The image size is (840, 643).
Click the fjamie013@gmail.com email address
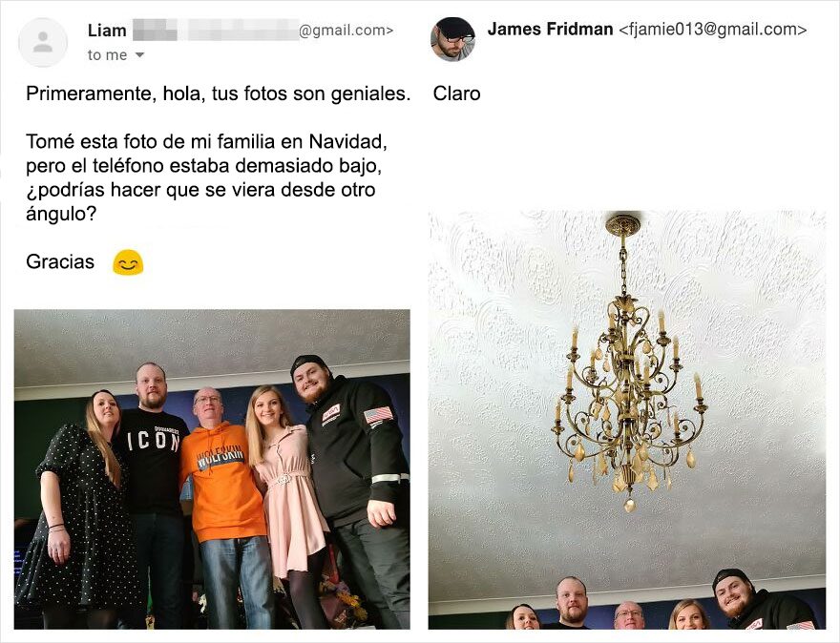click(712, 30)
